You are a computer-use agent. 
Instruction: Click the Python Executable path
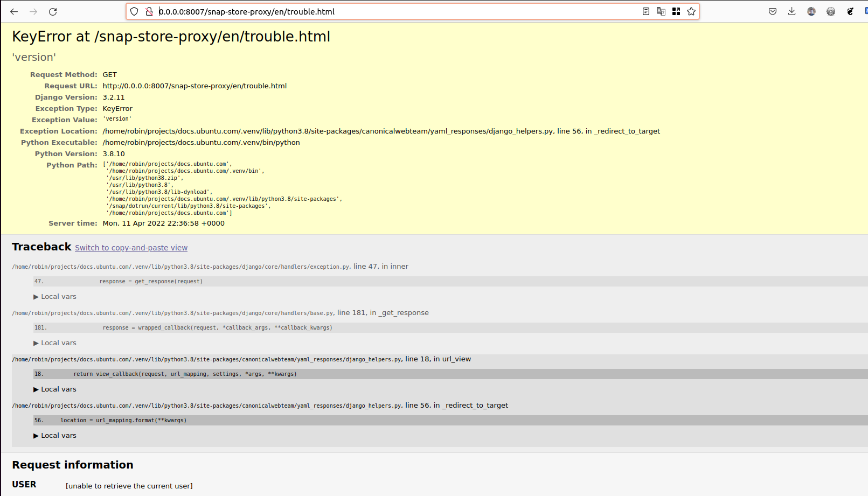(x=202, y=143)
